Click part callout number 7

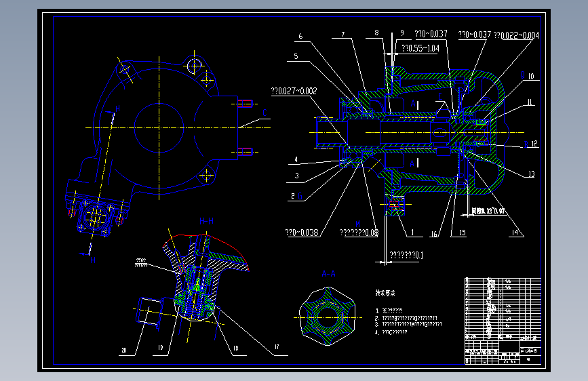(342, 34)
